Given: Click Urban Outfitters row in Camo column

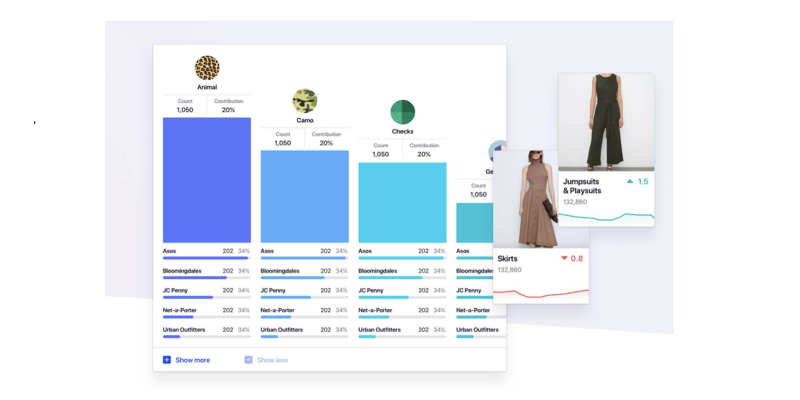Looking at the screenshot, I should 305,333.
